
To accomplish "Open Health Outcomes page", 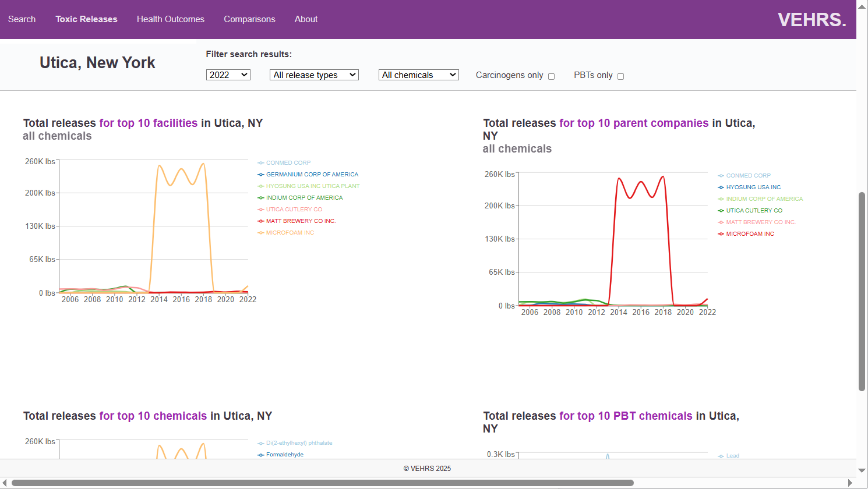I will [171, 19].
